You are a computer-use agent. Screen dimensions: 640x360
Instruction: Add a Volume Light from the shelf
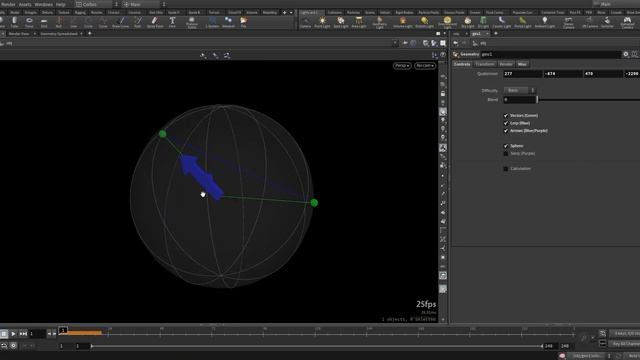pyautogui.click(x=403, y=22)
